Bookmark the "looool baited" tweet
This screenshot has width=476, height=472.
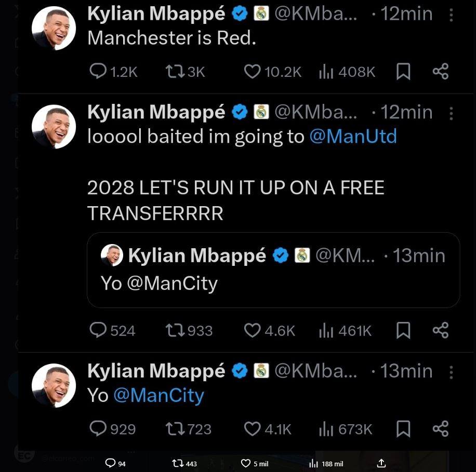(403, 330)
